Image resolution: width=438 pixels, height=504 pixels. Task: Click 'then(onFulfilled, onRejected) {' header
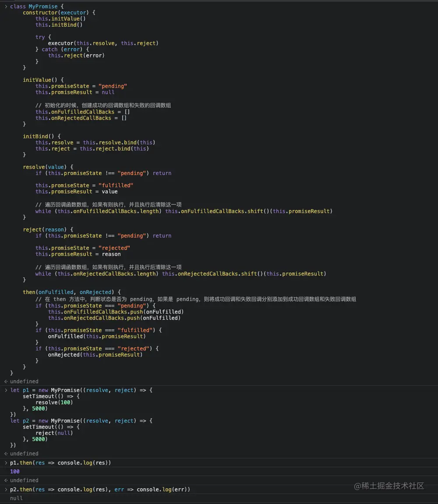coord(71,292)
